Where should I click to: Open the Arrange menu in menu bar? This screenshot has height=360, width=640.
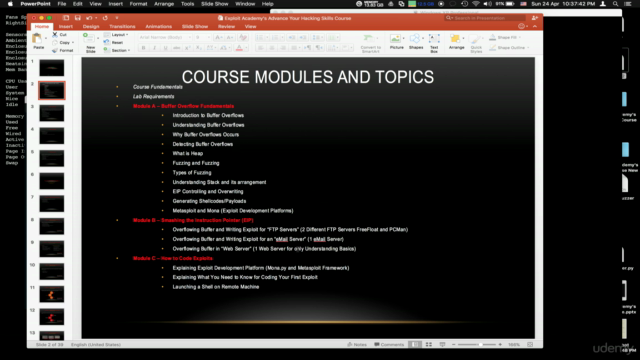click(x=164, y=4)
